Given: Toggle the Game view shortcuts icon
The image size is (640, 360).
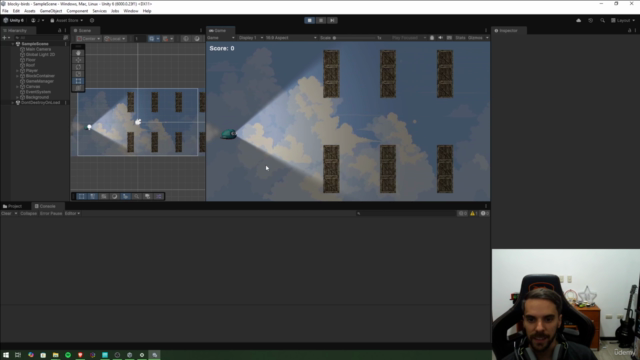Looking at the screenshot, I should point(449,38).
